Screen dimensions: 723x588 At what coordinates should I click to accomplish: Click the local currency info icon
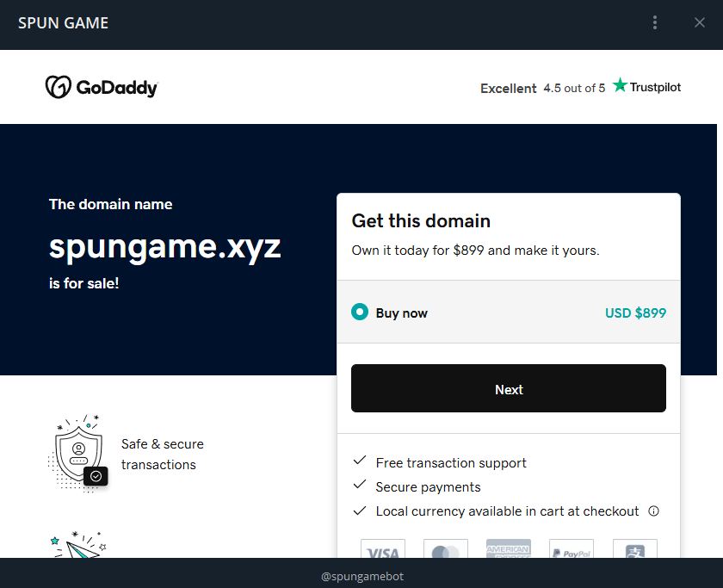(x=654, y=511)
